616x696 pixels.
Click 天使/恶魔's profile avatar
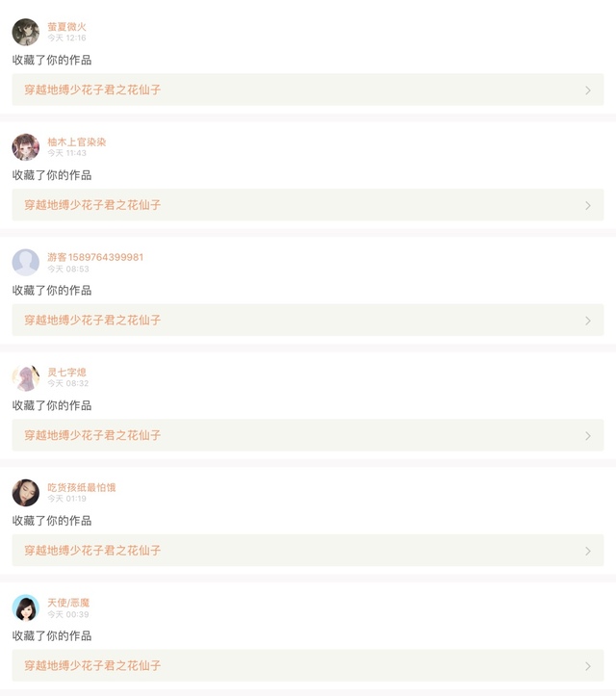(x=26, y=607)
